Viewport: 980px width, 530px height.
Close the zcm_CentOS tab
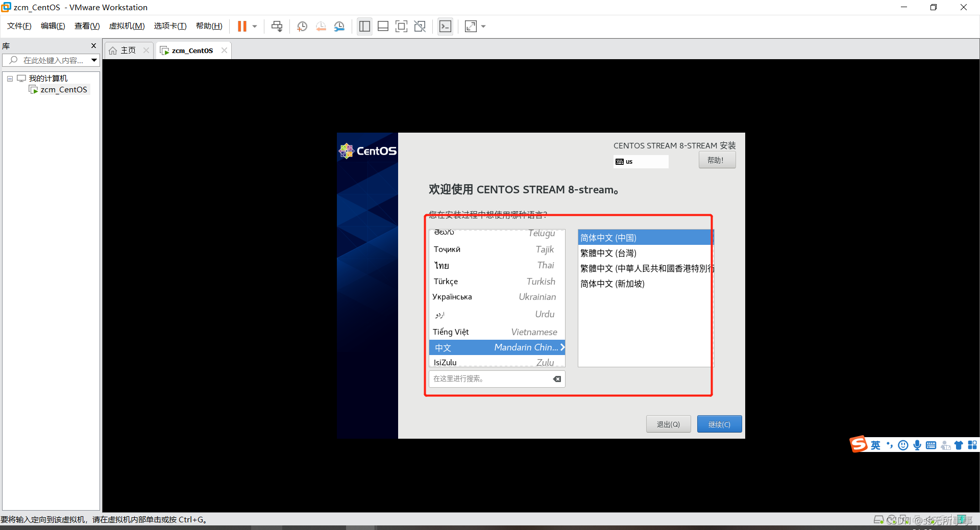click(x=224, y=51)
